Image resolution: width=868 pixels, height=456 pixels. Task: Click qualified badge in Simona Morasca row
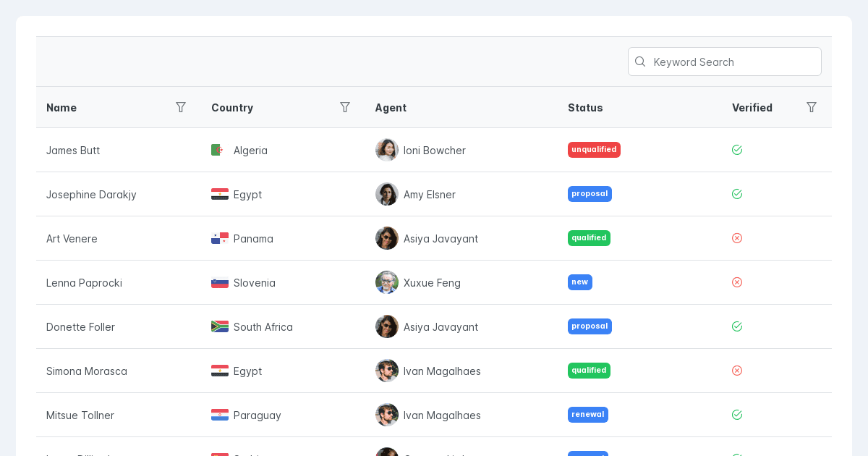[589, 371]
